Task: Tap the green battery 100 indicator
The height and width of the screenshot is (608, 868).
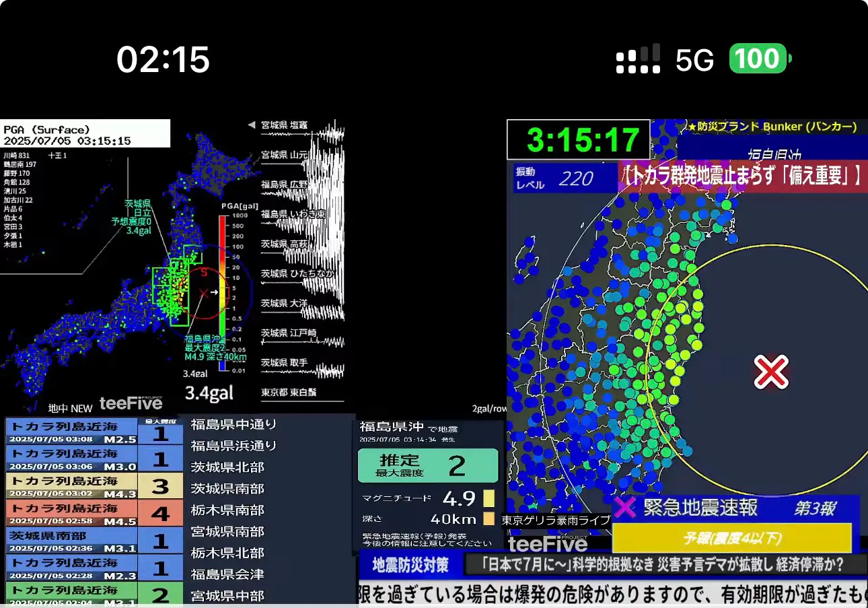Action: click(x=760, y=59)
